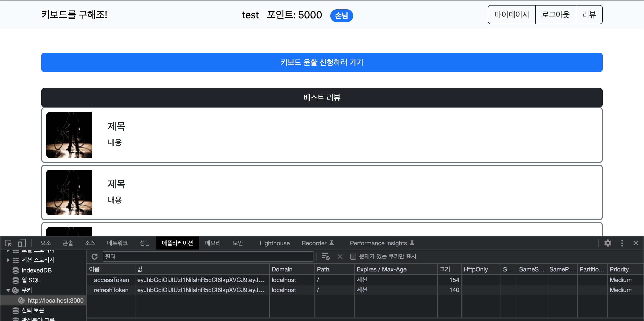
Task: Click the delete selected cookie X icon
Action: pos(340,257)
